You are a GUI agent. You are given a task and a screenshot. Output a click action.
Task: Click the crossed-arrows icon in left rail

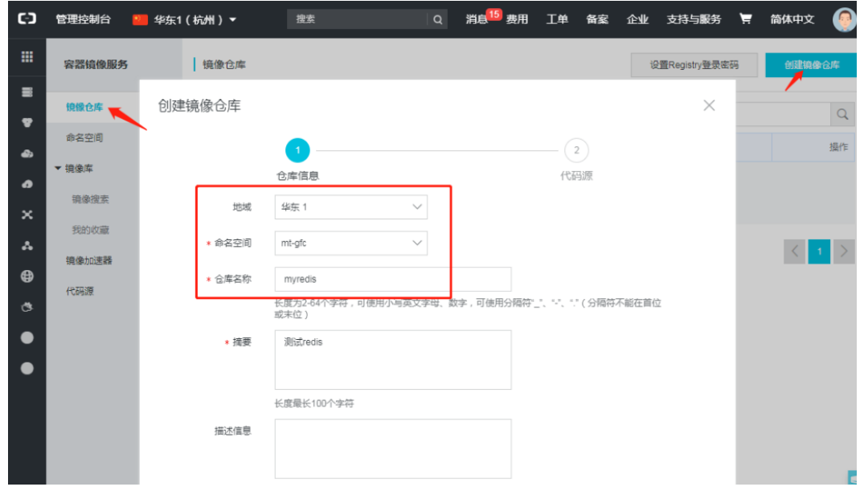coord(27,215)
